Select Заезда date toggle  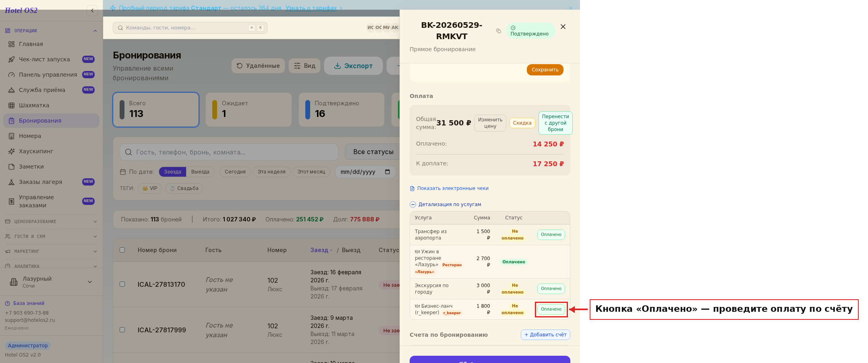click(172, 172)
